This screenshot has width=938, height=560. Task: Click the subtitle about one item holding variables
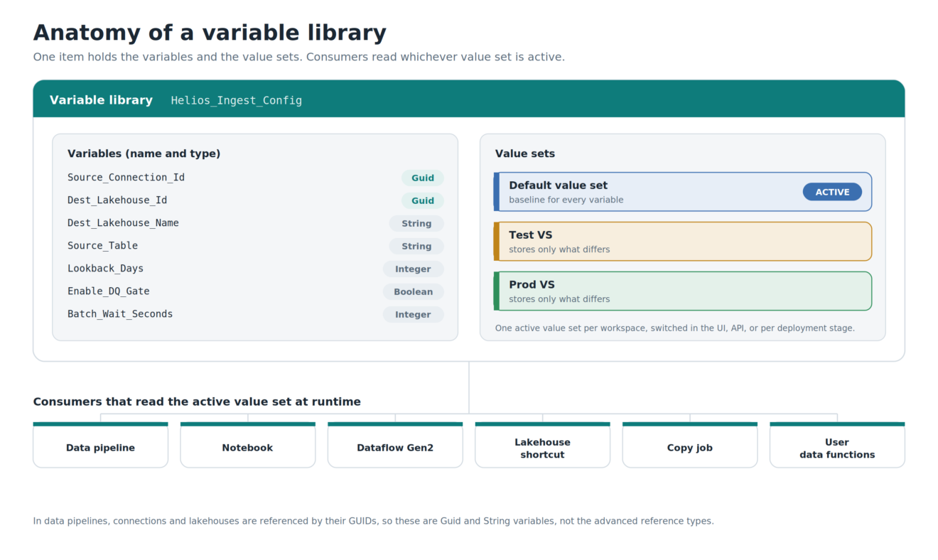299,57
